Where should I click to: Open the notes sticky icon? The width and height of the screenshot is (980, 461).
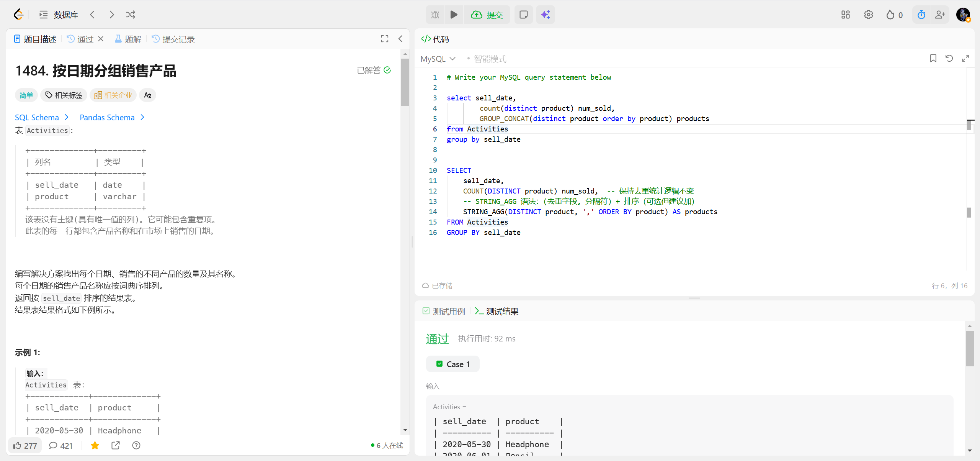523,15
